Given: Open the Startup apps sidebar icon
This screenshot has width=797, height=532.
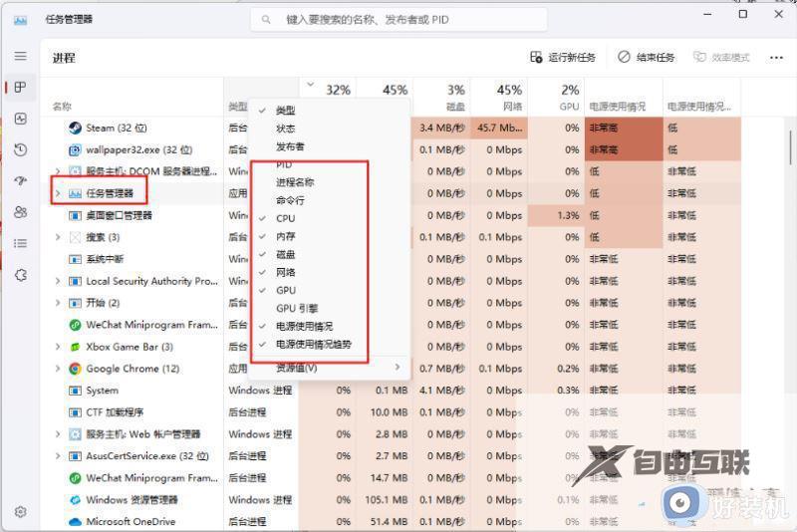Looking at the screenshot, I should [x=20, y=181].
